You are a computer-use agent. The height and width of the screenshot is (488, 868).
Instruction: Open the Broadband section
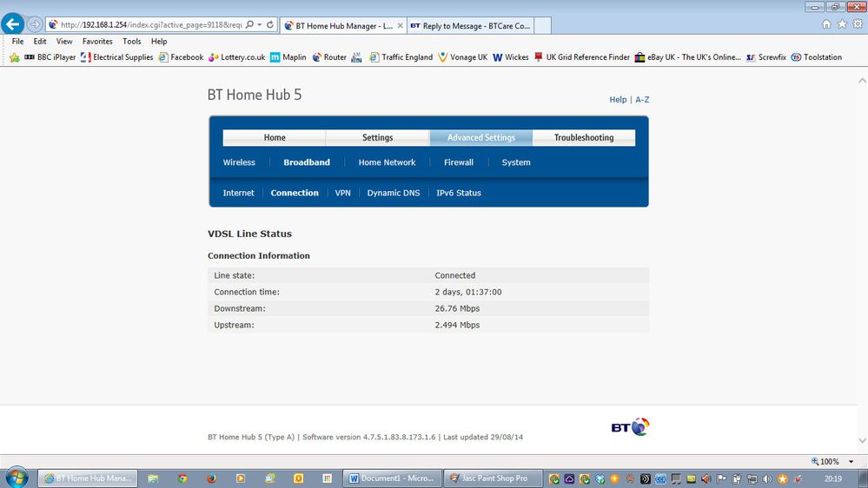point(307,162)
